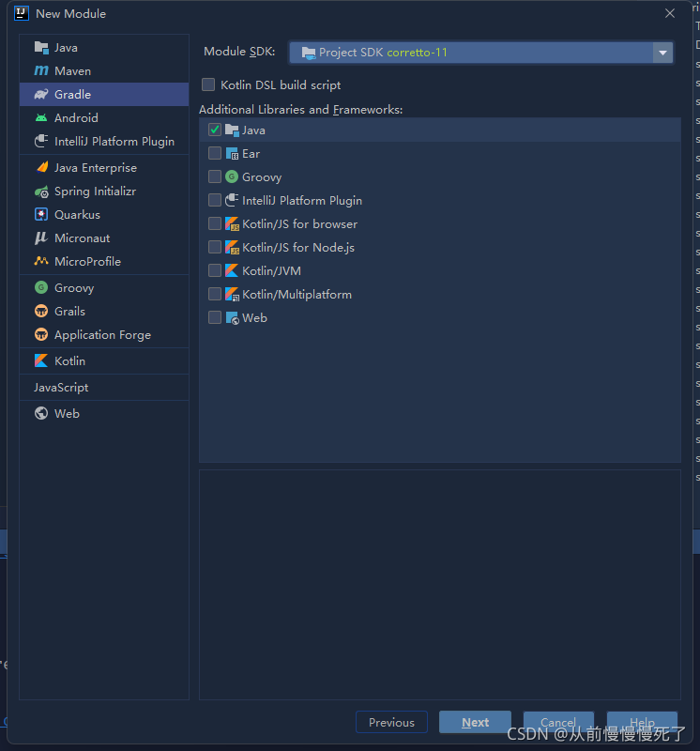Click the Application Forge icon
Image resolution: width=700 pixels, height=751 pixels.
[x=41, y=334]
